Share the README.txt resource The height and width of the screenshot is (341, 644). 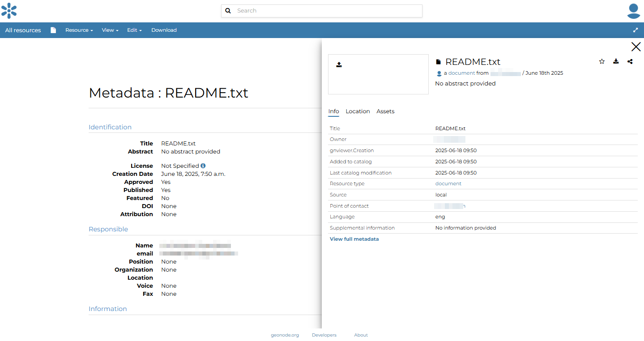click(x=630, y=62)
